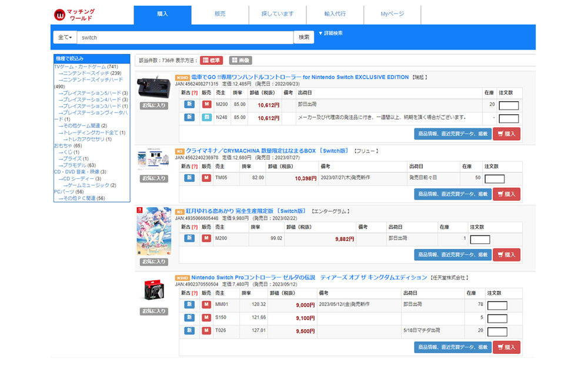Filter by ゲームミュージック (2)
Screen dimensions: 588x368
pyautogui.click(x=89, y=185)
